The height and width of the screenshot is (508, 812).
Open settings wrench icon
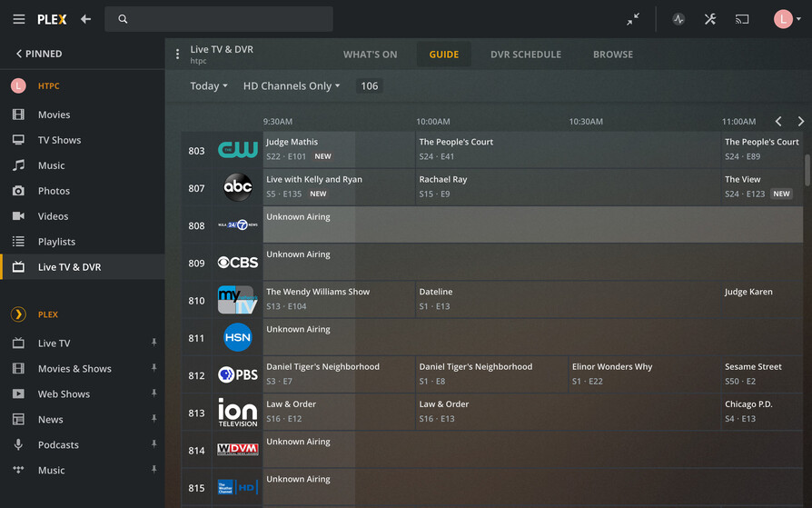point(710,19)
